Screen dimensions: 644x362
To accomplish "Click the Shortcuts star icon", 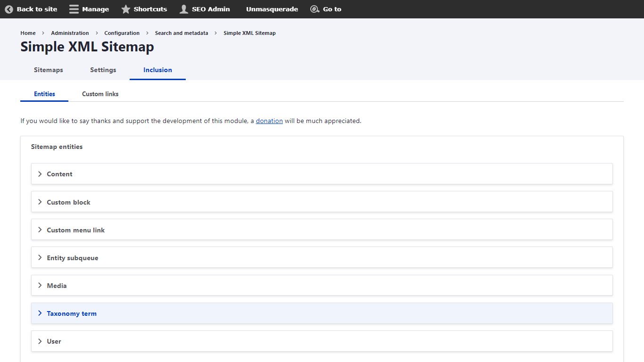I will [x=126, y=9].
